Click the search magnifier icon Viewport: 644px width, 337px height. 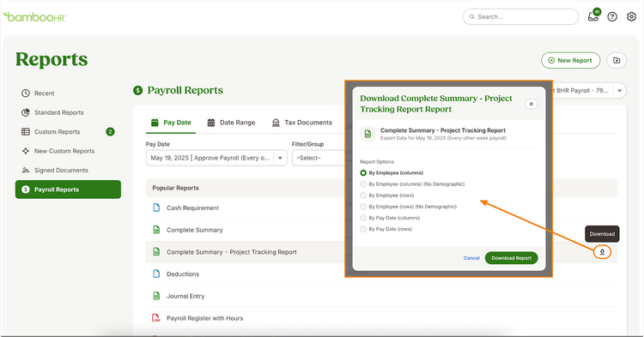[x=472, y=17]
